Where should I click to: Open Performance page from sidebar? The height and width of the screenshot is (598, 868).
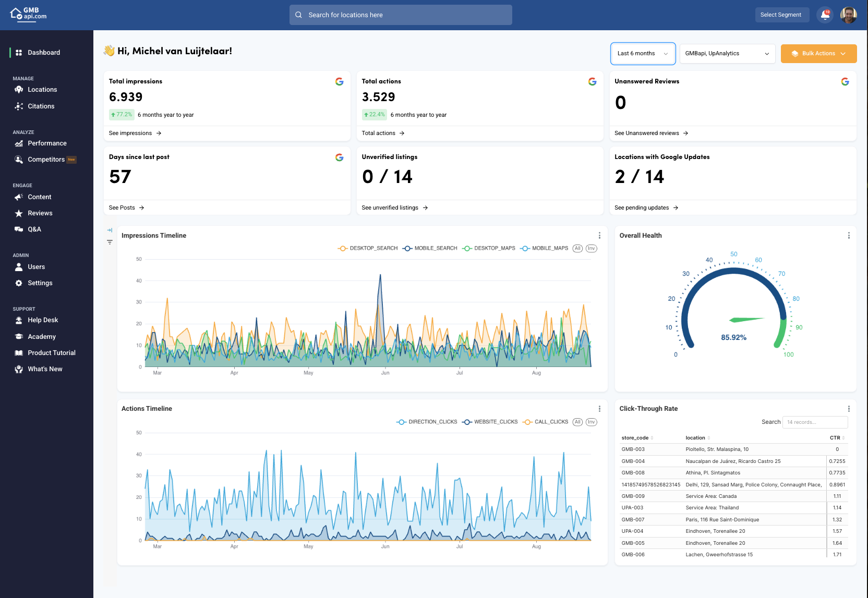(x=47, y=143)
